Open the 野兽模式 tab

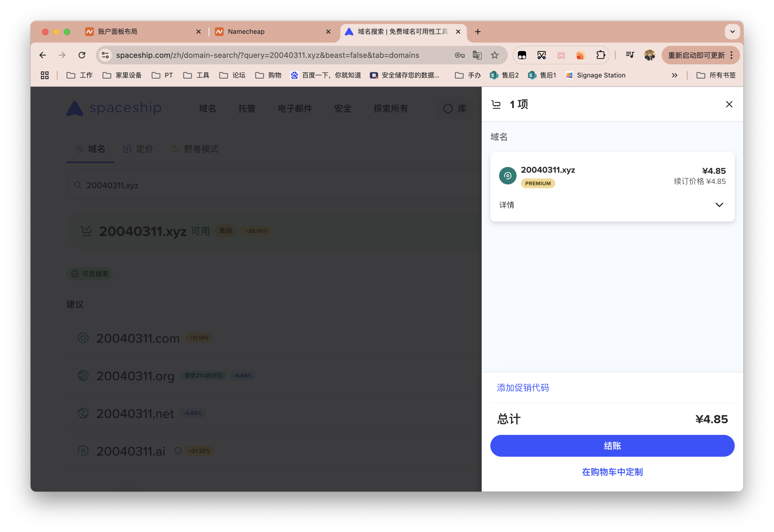point(195,149)
